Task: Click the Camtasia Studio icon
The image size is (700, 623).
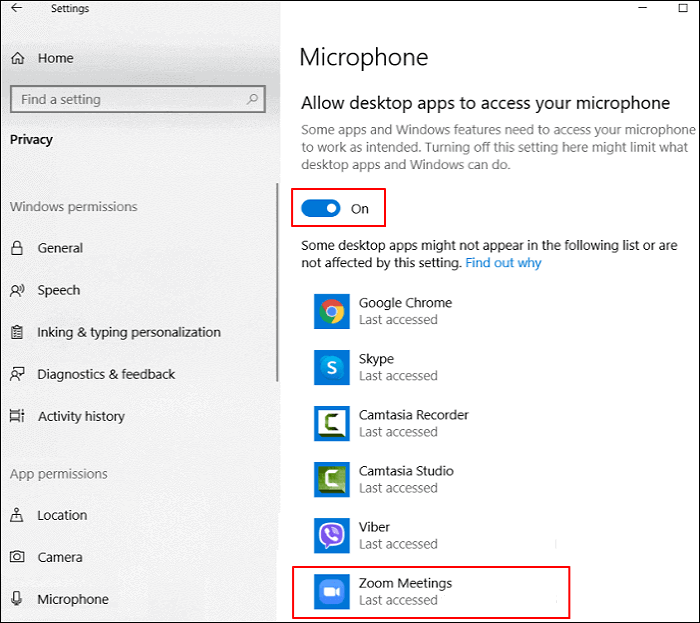Action: click(x=330, y=479)
